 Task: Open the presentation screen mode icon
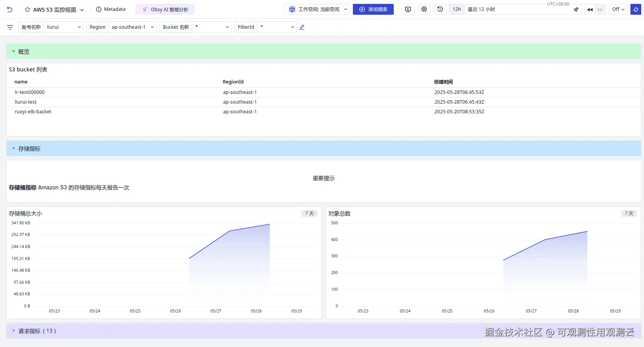408,9
